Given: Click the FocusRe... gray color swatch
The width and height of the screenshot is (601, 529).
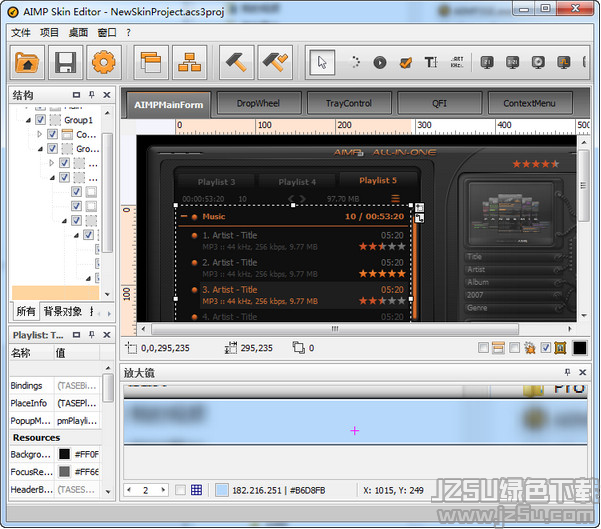Looking at the screenshot, I should (64, 472).
